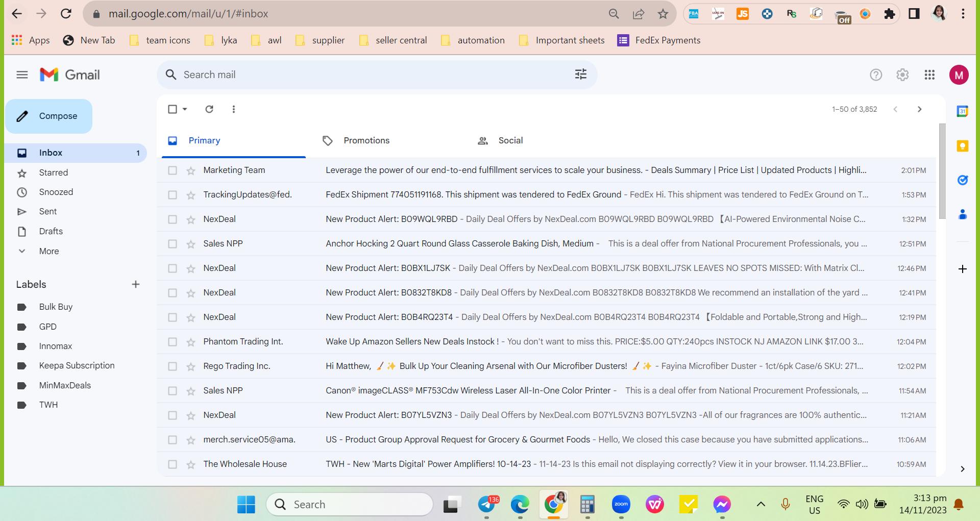Compose a new email
Viewport: 980px width, 521px height.
click(49, 116)
